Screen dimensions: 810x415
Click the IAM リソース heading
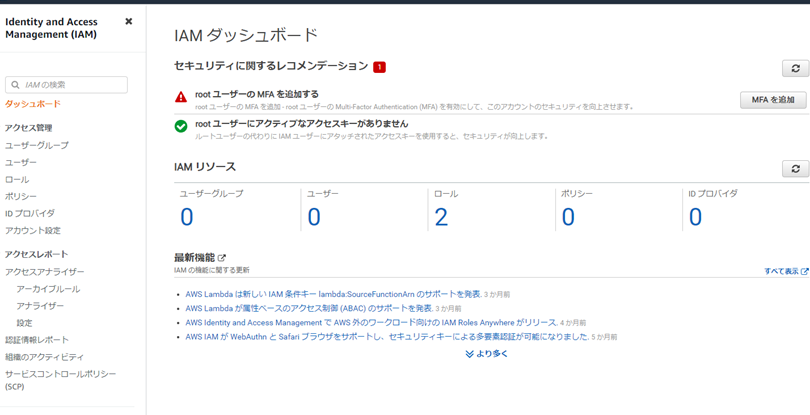click(x=205, y=167)
